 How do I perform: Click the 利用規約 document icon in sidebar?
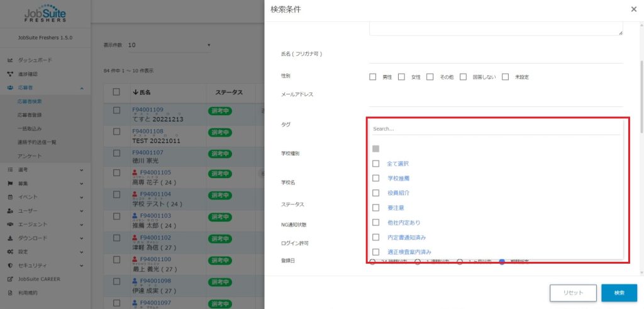pos(10,293)
